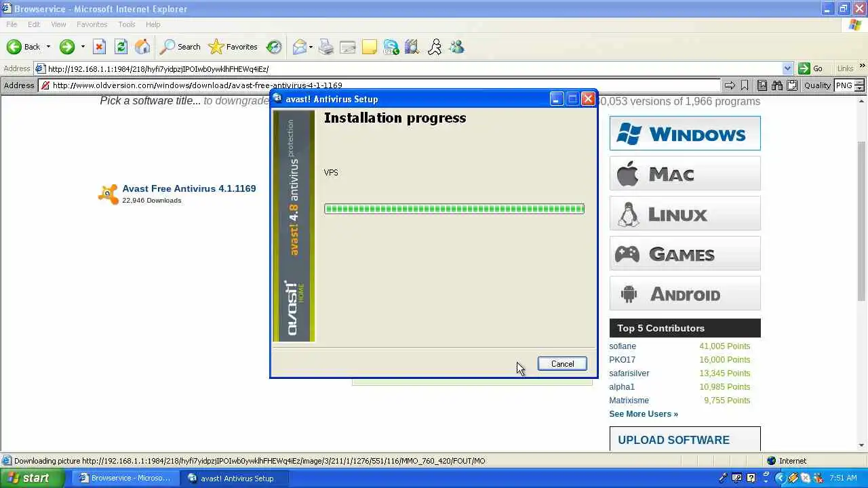Switch to avast! Antivirus Setup taskbar button
Screen dimensions: 868x488
(236, 478)
